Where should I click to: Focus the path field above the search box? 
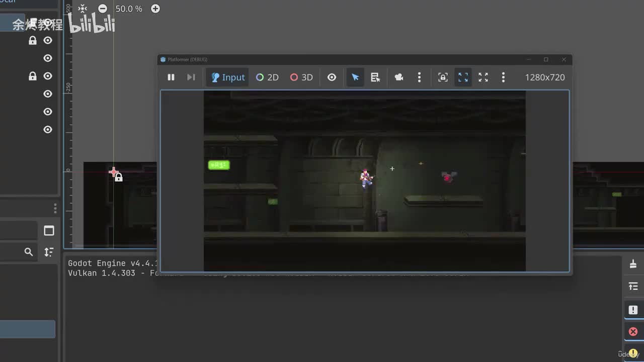pyautogui.click(x=19, y=231)
